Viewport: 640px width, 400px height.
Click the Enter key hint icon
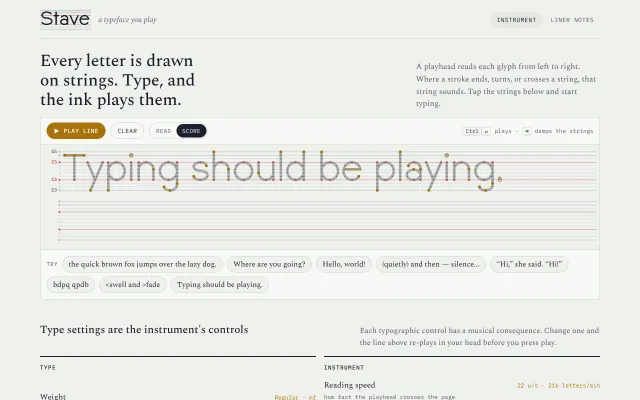point(486,131)
